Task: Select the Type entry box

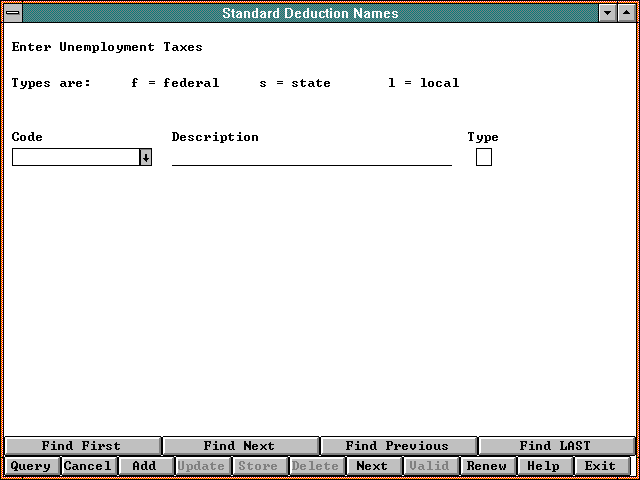Action: (x=484, y=157)
